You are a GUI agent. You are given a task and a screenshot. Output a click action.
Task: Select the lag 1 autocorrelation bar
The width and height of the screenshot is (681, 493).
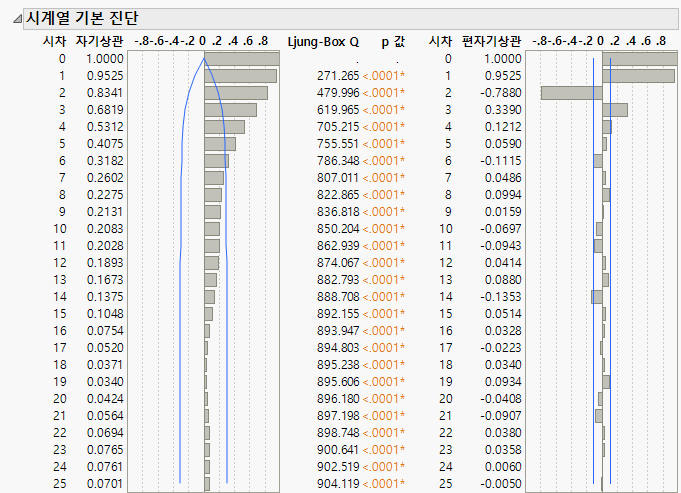click(240, 76)
